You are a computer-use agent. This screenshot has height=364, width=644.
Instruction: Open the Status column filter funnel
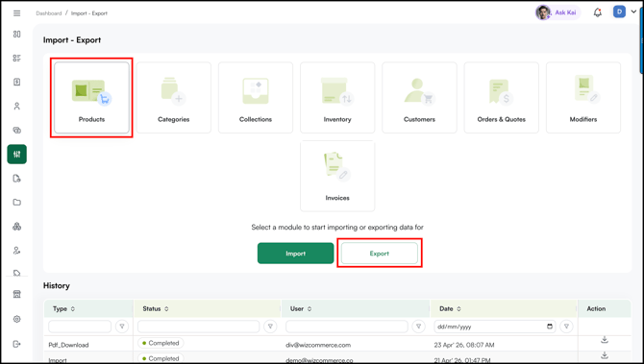[270, 327]
